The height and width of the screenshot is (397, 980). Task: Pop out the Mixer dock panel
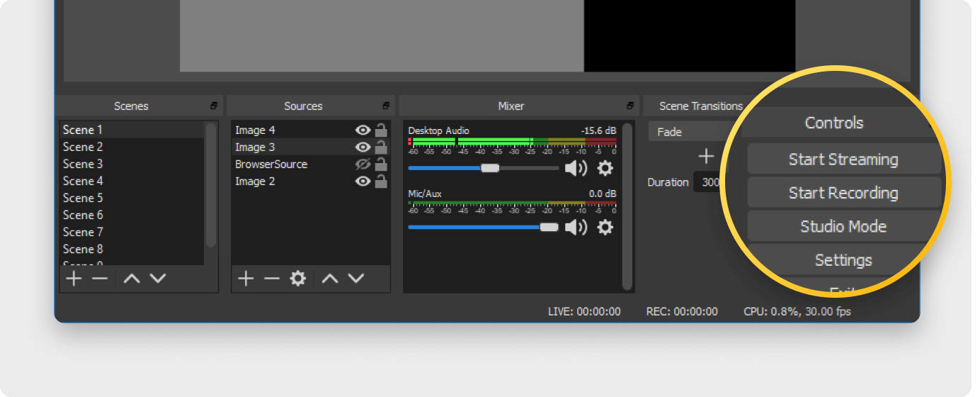tap(629, 106)
